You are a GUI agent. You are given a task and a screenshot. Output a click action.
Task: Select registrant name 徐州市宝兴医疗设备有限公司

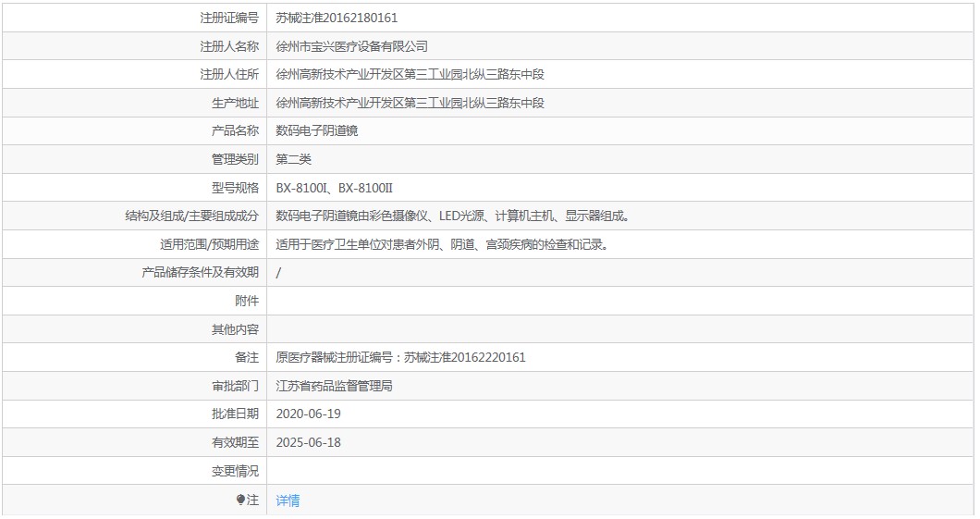352,46
